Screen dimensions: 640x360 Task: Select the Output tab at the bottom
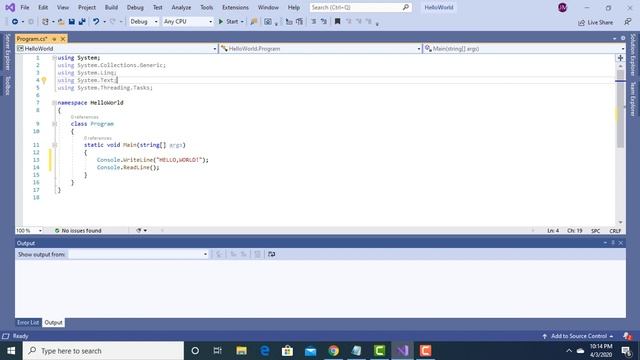53,322
